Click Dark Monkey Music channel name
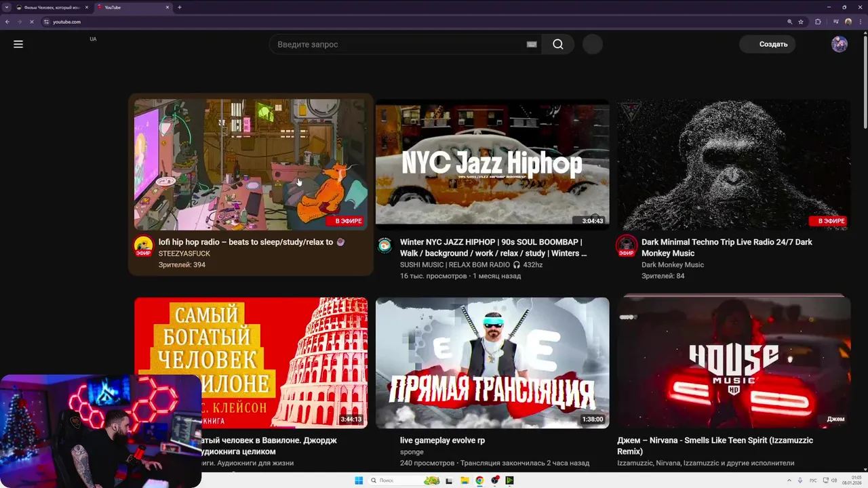868x488 pixels. (673, 265)
